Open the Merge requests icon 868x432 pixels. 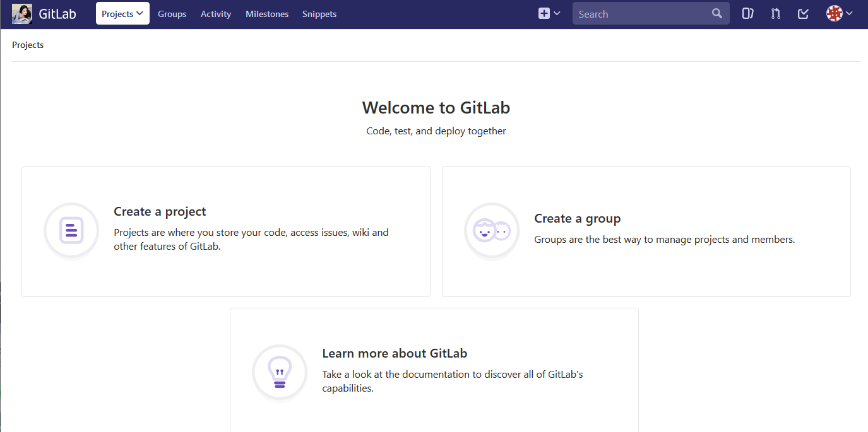coord(776,13)
